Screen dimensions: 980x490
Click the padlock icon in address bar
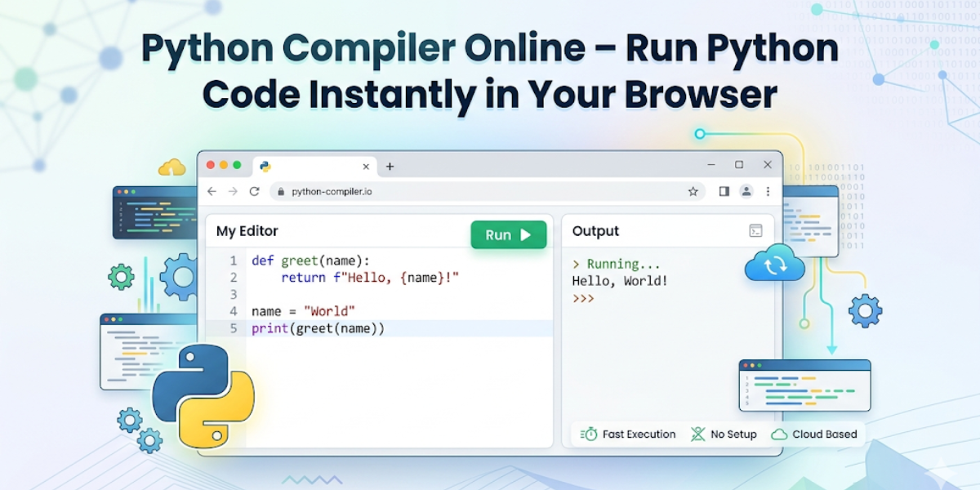point(280,192)
